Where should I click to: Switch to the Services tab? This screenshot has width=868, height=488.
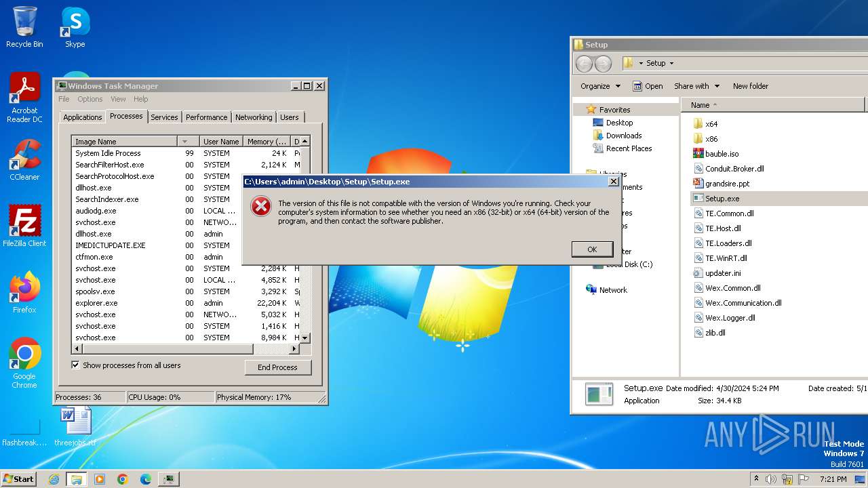coord(164,117)
